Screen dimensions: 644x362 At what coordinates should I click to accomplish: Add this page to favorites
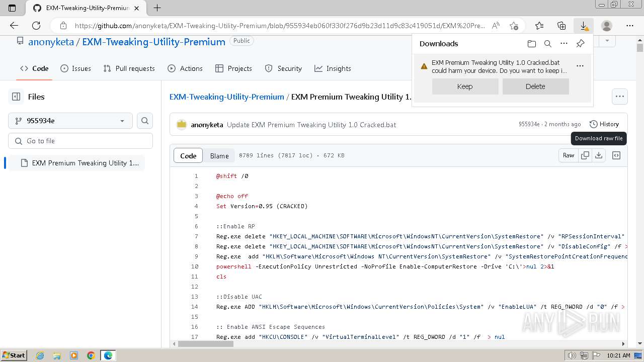coord(514,26)
